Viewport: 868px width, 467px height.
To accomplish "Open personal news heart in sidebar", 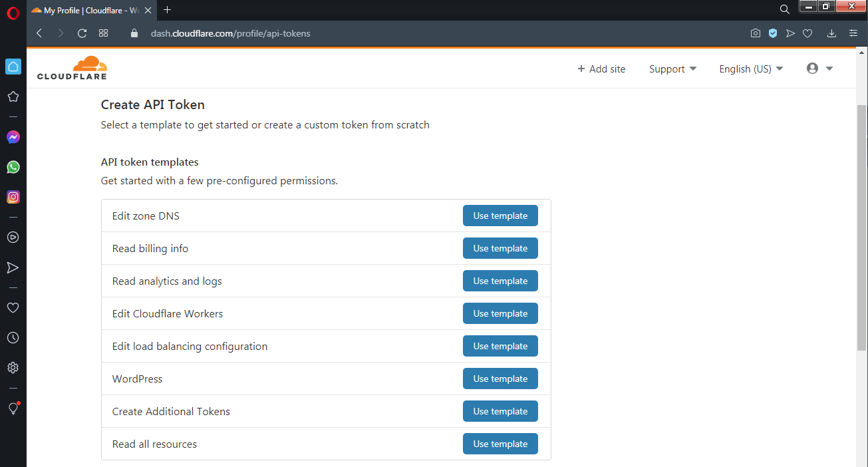I will (13, 307).
